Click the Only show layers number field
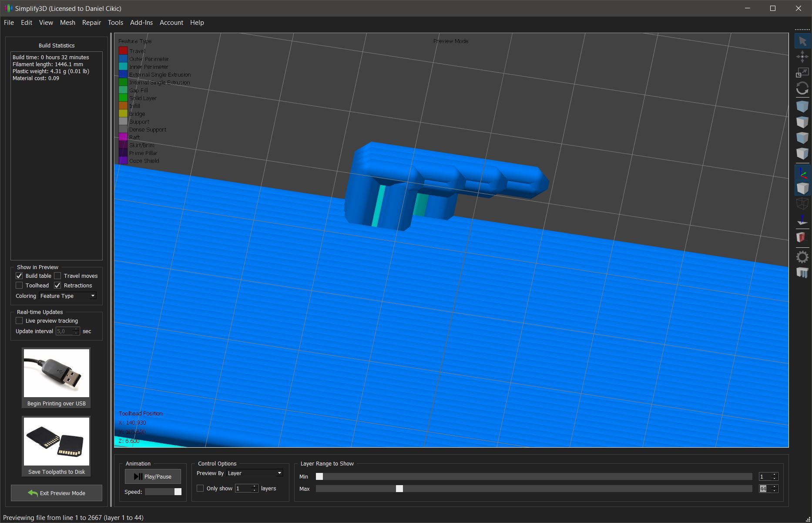This screenshot has height=523, width=812. (243, 488)
